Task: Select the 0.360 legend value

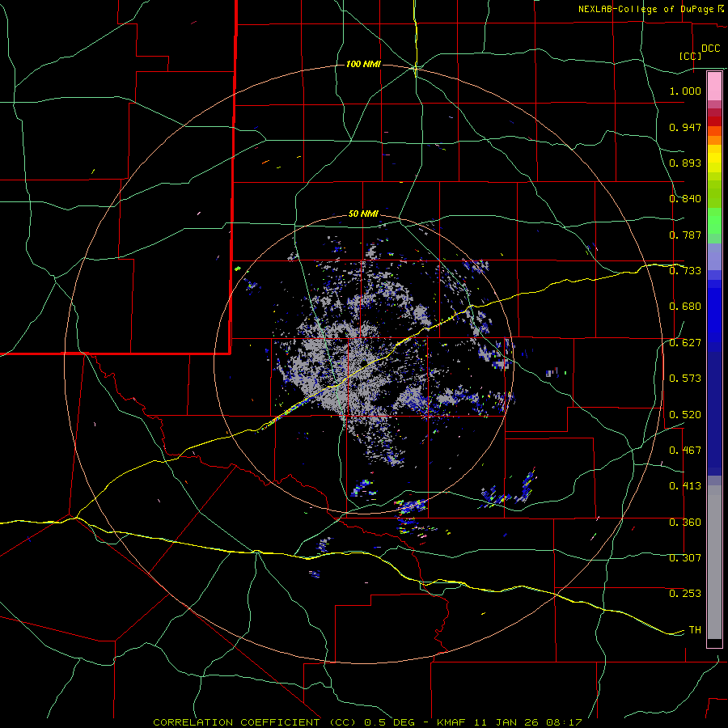Action: 685,523
